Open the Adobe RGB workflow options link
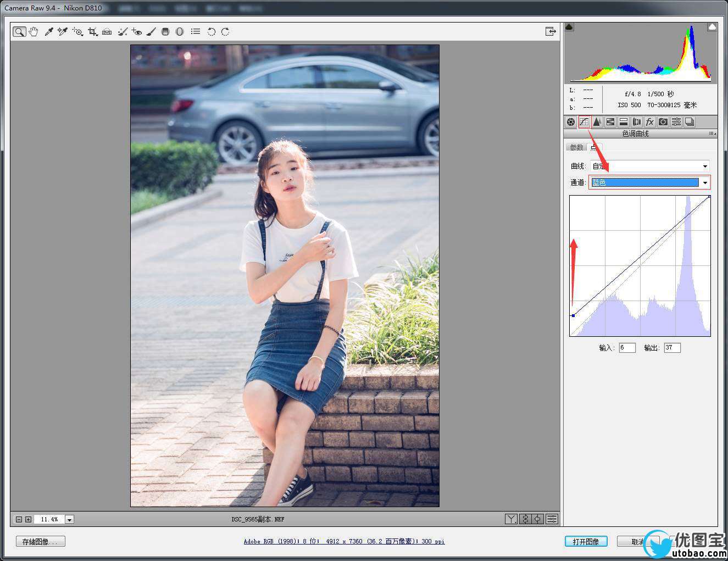 tap(344, 541)
